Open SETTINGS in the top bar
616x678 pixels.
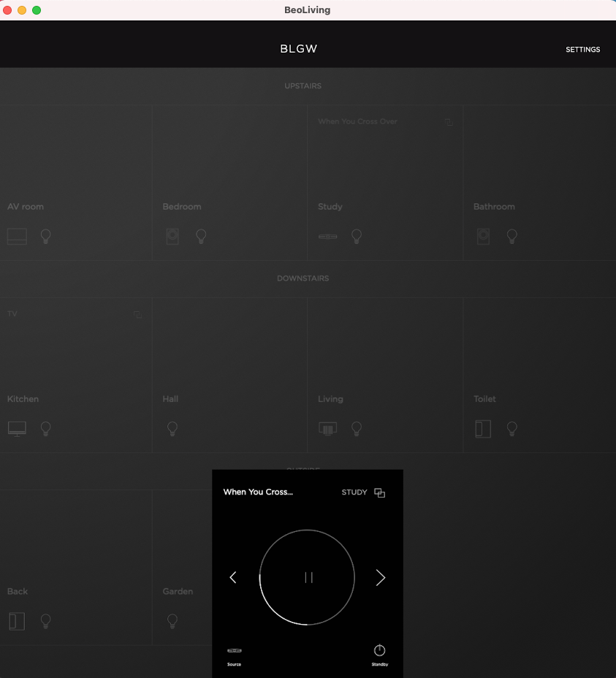(582, 50)
